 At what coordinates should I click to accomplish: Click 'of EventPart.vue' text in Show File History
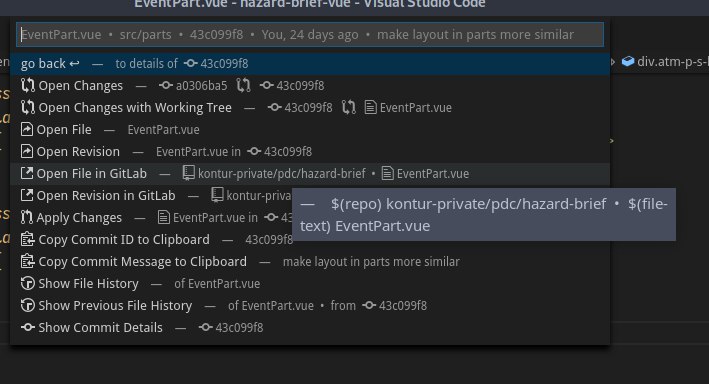click(x=217, y=284)
